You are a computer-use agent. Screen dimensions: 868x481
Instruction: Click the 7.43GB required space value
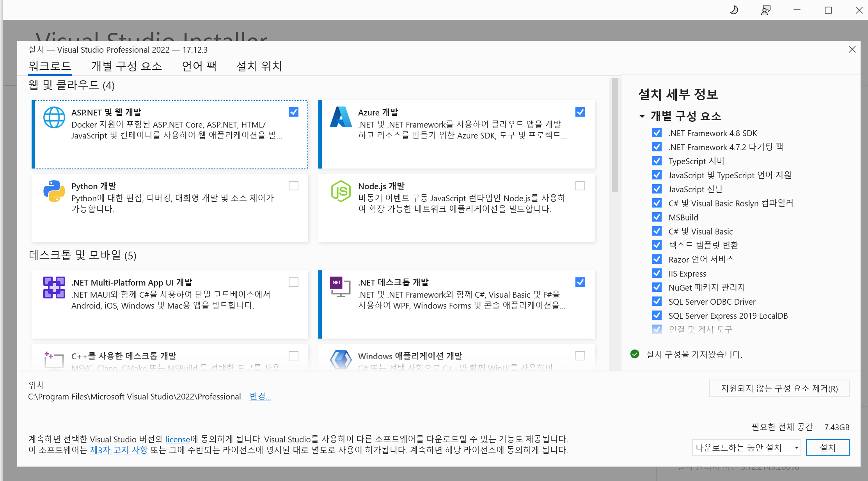tap(836, 427)
